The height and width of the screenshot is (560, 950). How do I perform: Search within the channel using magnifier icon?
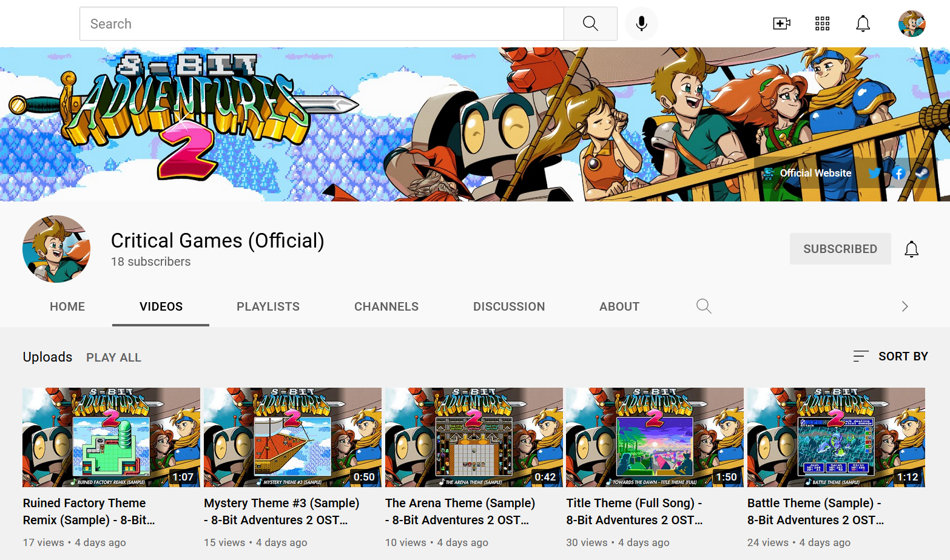[x=704, y=306]
